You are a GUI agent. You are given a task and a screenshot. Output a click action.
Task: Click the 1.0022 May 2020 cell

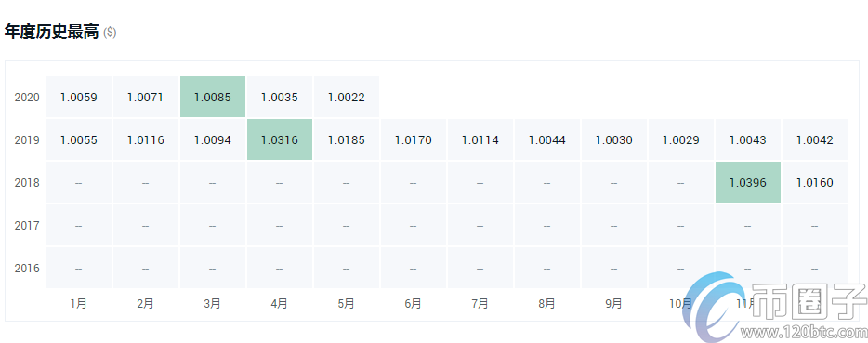(347, 97)
